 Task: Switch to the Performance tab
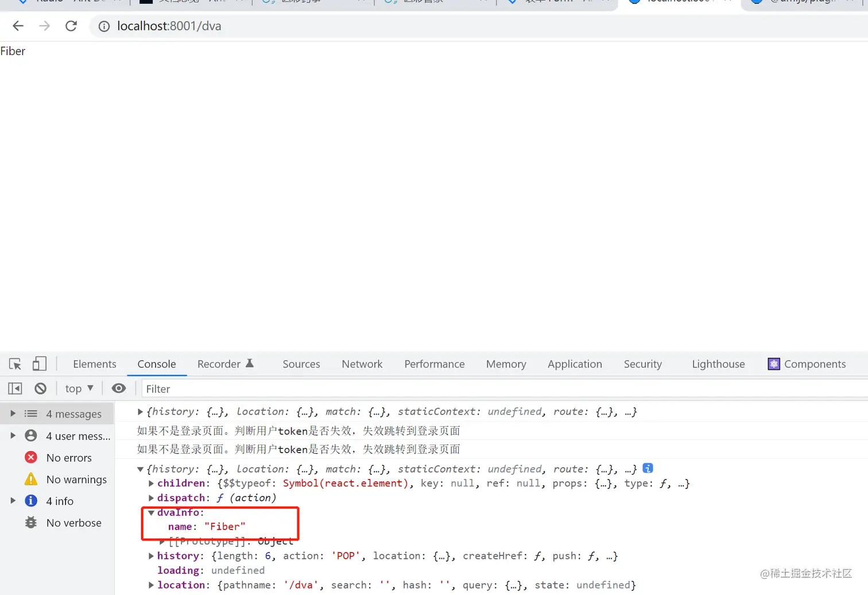pyautogui.click(x=435, y=364)
